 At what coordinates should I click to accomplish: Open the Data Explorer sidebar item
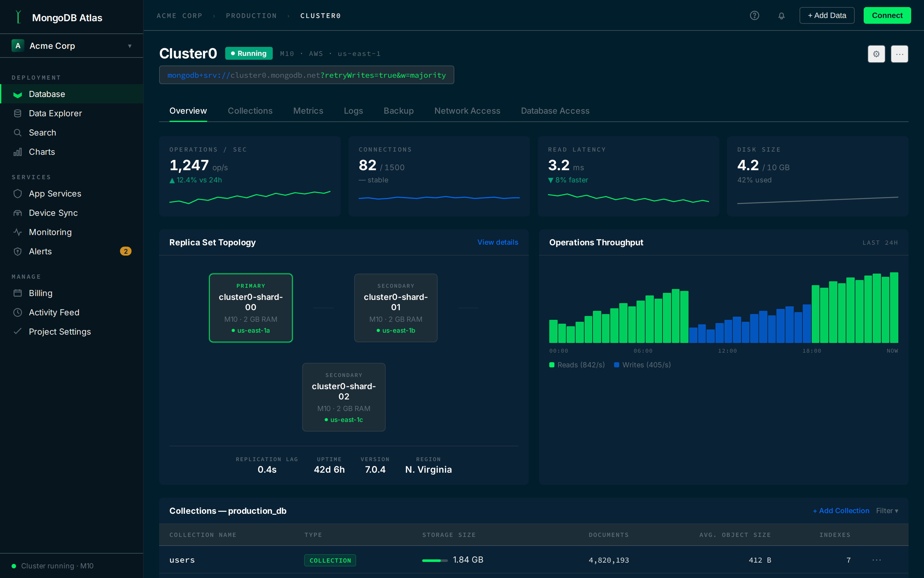[x=72, y=113]
